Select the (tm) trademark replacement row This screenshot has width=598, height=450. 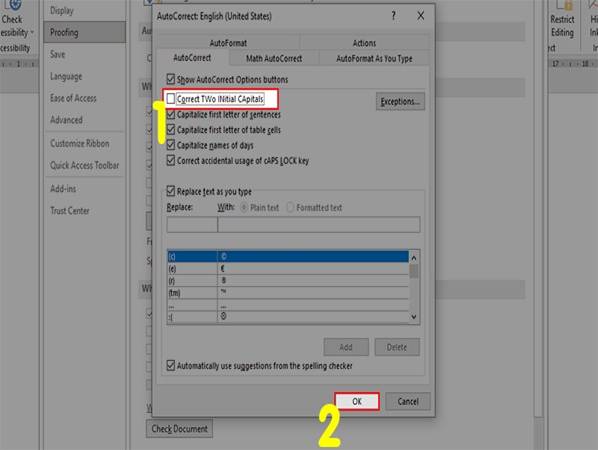(x=288, y=293)
